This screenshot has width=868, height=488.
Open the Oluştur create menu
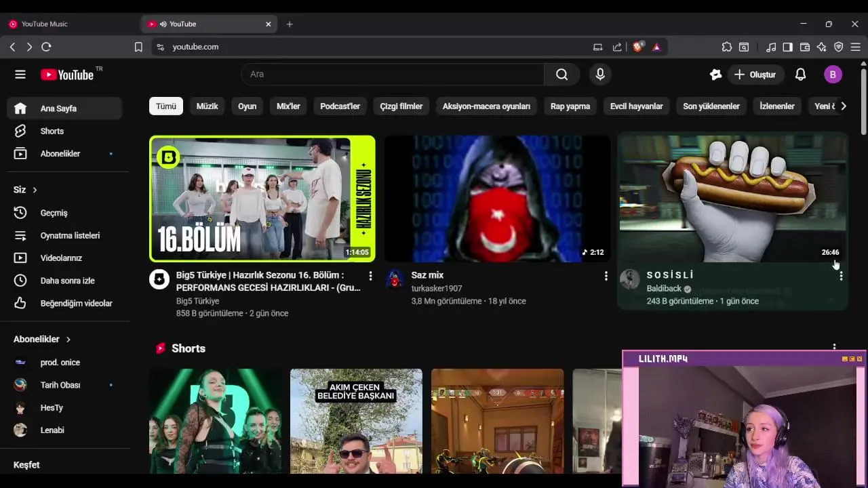pos(755,75)
